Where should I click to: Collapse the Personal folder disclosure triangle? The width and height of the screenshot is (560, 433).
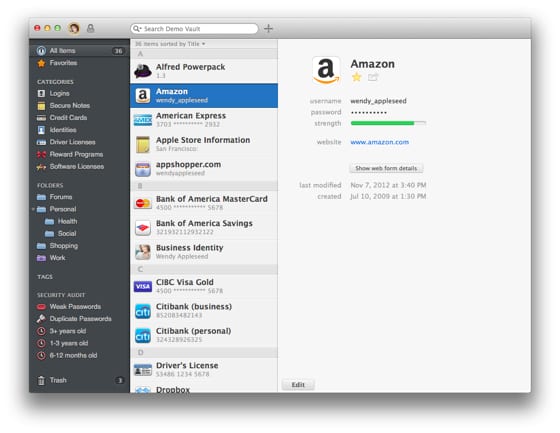(33, 209)
